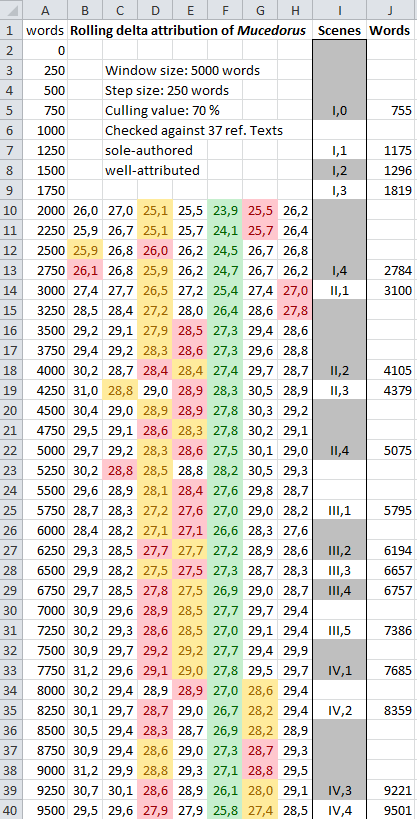Select column F header
The image size is (417, 819).
pos(225,9)
